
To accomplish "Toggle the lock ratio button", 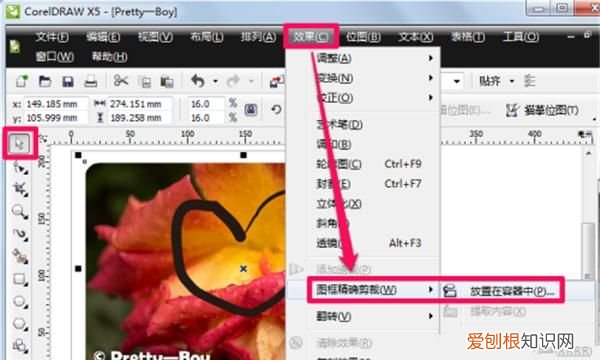I will point(251,111).
